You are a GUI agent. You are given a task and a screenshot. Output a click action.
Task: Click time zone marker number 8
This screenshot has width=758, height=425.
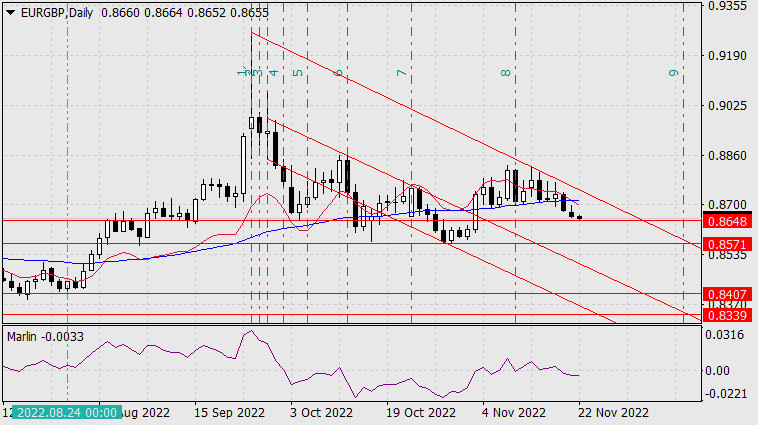click(507, 74)
